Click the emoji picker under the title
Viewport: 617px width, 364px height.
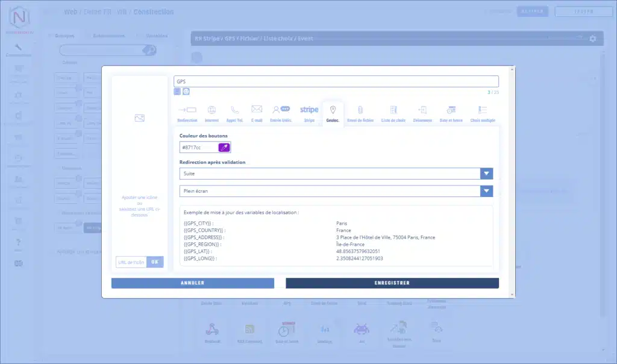186,92
